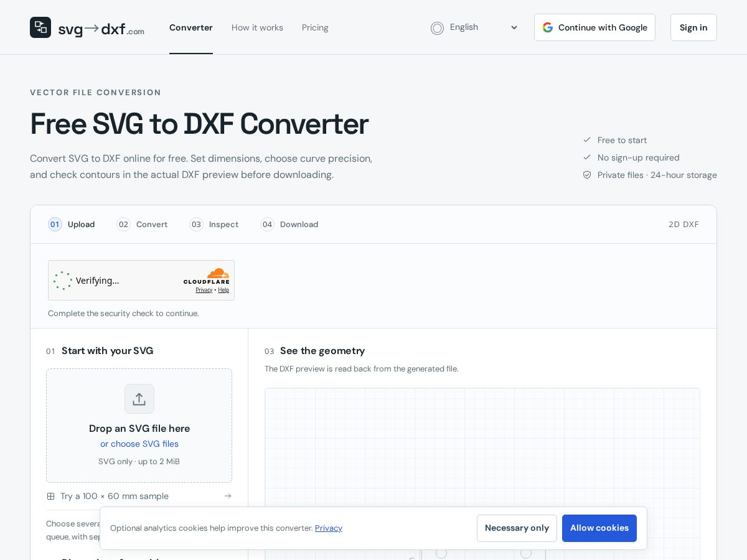Click the Cloudflare verifying spinner
This screenshot has width=747, height=560.
coord(63,281)
